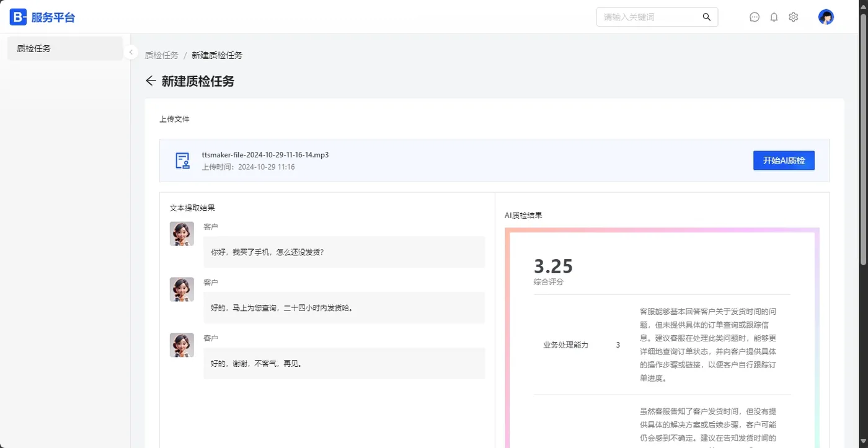
Task: Click the avatar beside 好的，马上为您查询 message
Action: click(182, 289)
